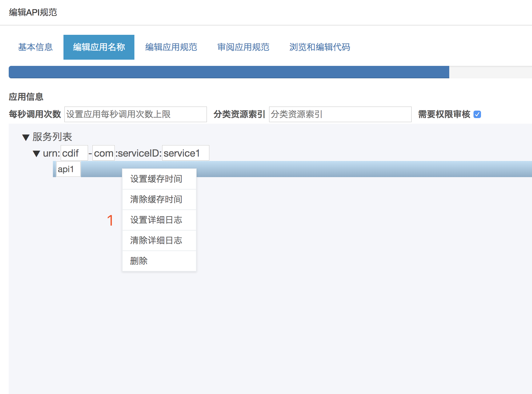Switch to the 编辑应用规范 tab
Image resolution: width=532 pixels, height=394 pixels.
(171, 47)
